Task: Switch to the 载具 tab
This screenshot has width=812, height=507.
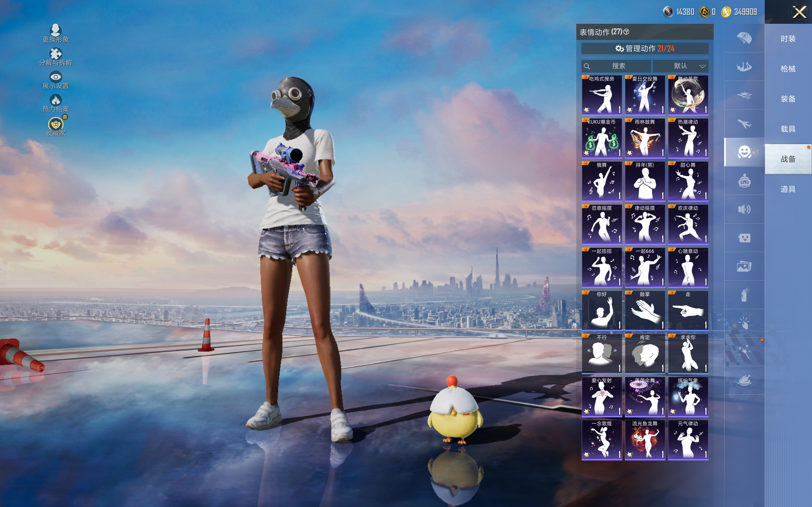Action: 788,129
